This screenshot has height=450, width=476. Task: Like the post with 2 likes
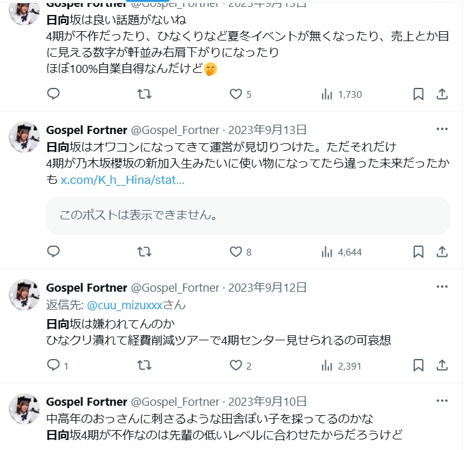[x=236, y=366]
